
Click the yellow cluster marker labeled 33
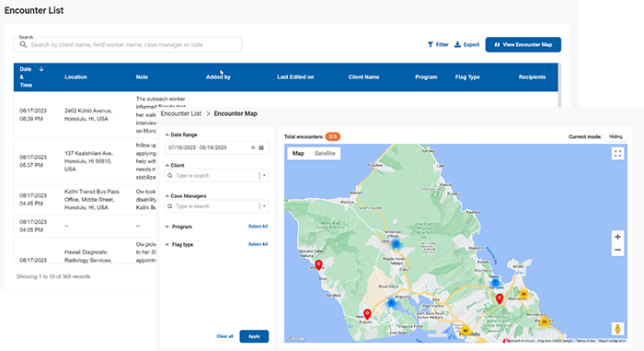(x=545, y=322)
